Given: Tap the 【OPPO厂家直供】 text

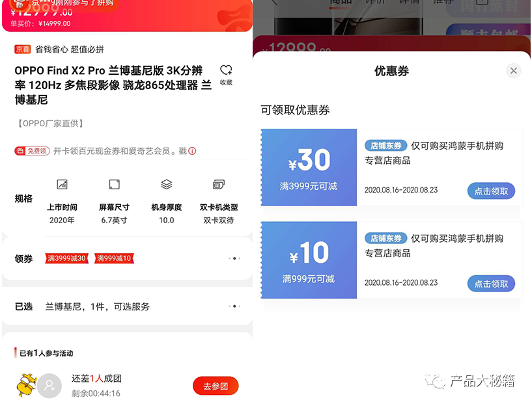Looking at the screenshot, I should [x=50, y=124].
